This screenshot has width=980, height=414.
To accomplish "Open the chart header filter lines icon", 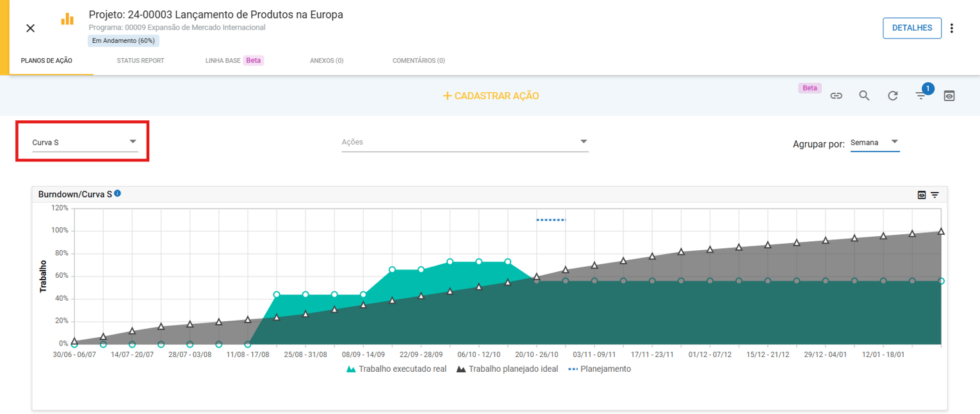I will tap(935, 195).
